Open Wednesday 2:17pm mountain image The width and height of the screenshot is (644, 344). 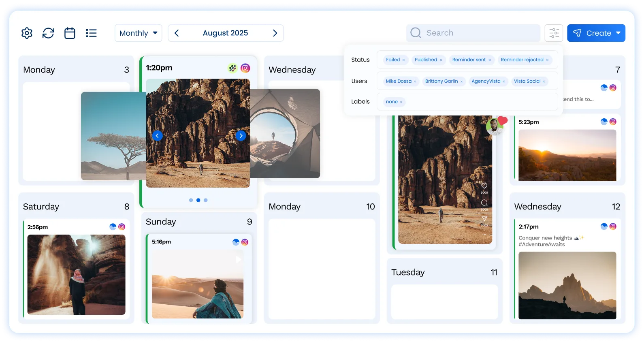[x=567, y=286]
